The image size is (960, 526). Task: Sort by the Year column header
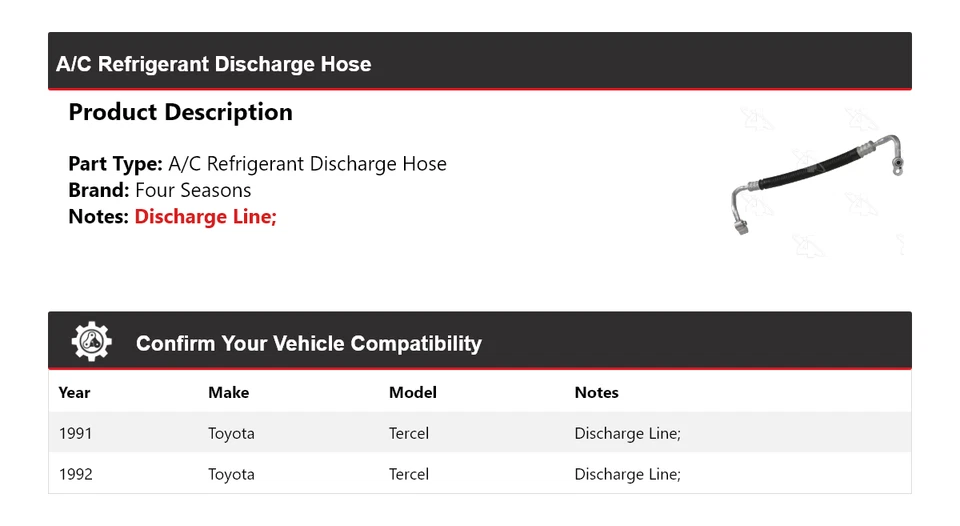point(74,393)
